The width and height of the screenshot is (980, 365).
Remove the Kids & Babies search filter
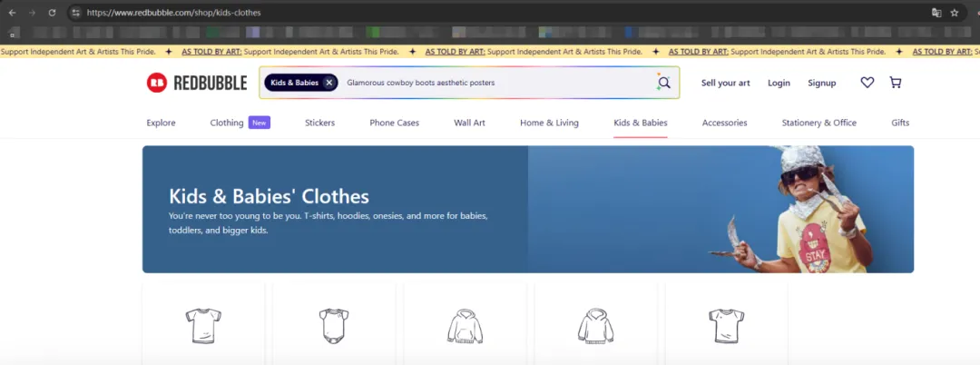coord(329,83)
